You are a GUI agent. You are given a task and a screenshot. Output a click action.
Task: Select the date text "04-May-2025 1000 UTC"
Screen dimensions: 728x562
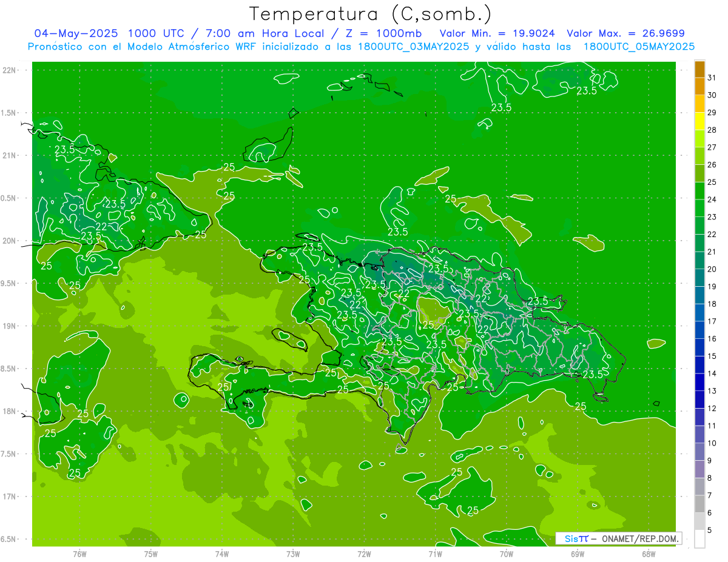(110, 33)
